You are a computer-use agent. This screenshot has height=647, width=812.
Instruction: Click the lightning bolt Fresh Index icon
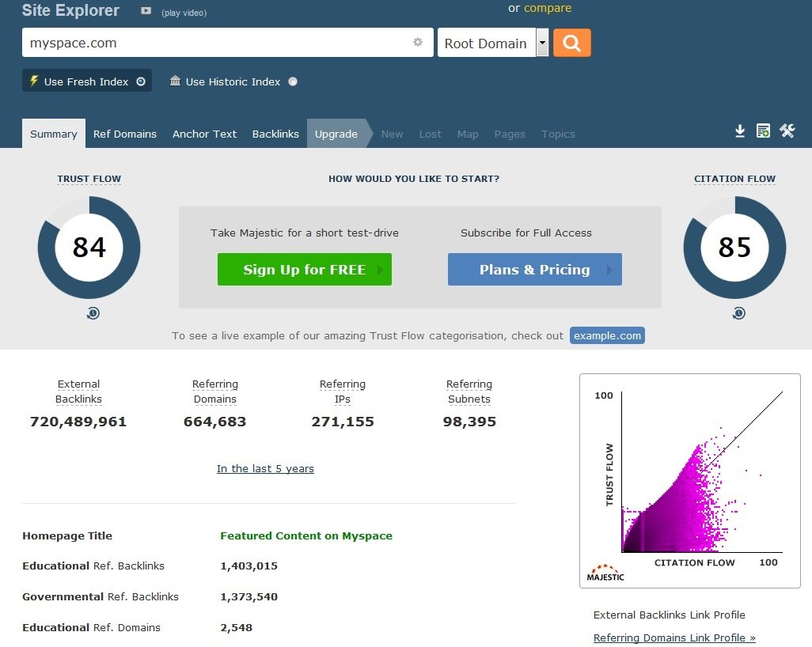34,81
